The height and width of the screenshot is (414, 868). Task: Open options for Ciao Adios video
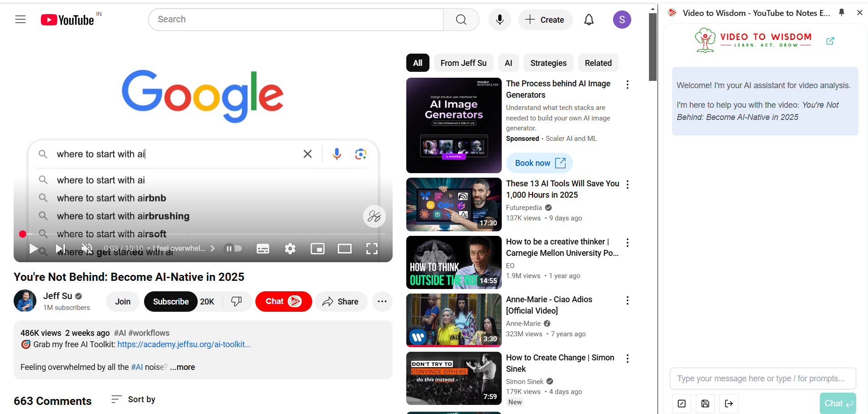point(628,300)
